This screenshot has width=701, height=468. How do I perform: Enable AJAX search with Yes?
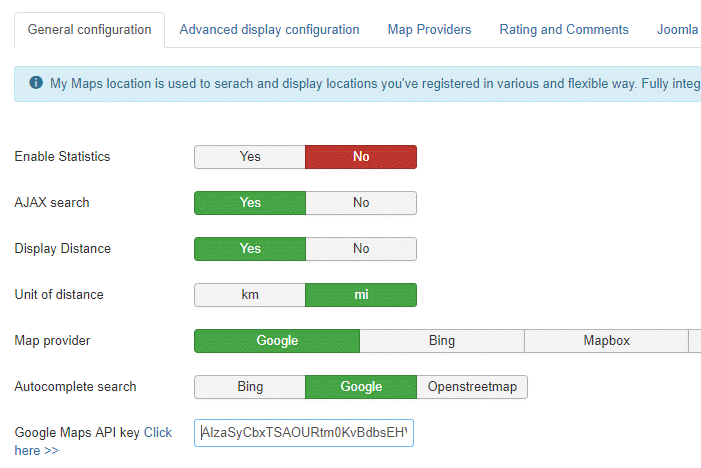click(250, 203)
